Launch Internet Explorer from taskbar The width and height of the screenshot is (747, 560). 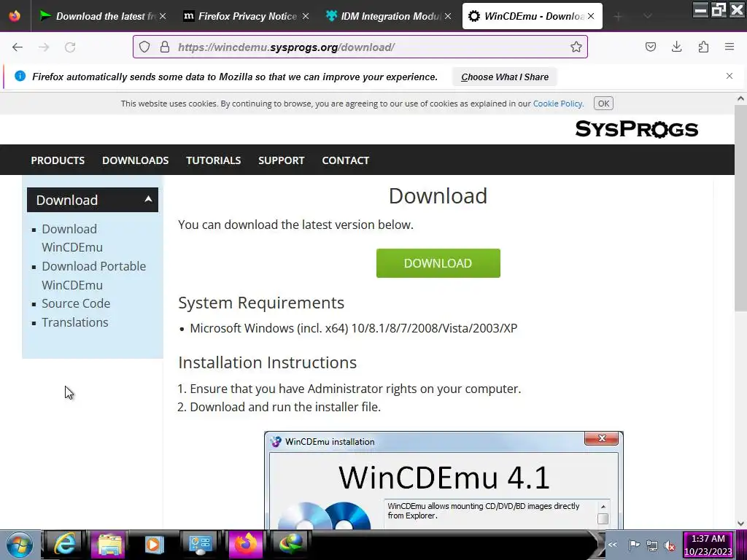click(x=64, y=544)
